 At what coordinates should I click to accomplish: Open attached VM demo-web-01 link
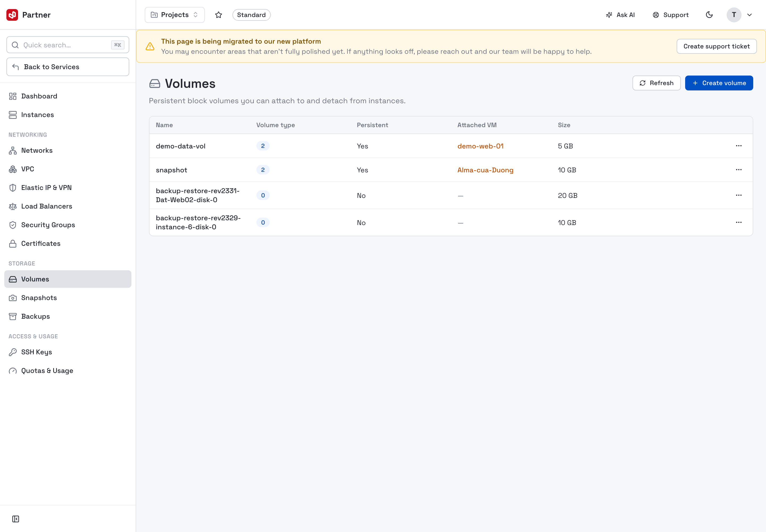pyautogui.click(x=480, y=146)
